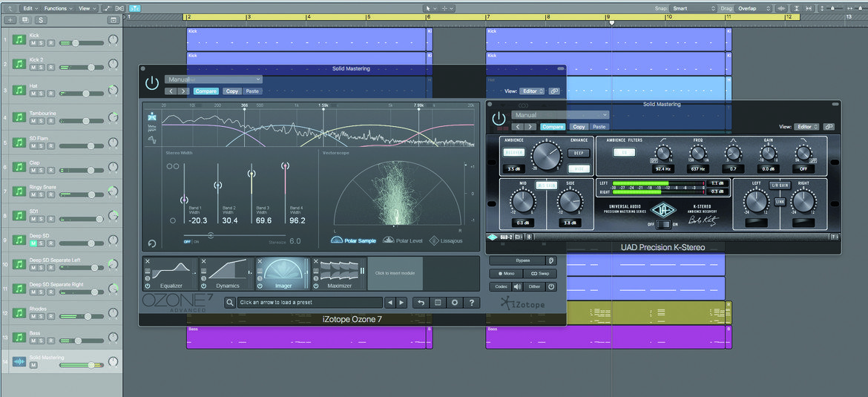Open the K-Stereo View Editor dropdown
Screen dimensions: 868x397
807,127
